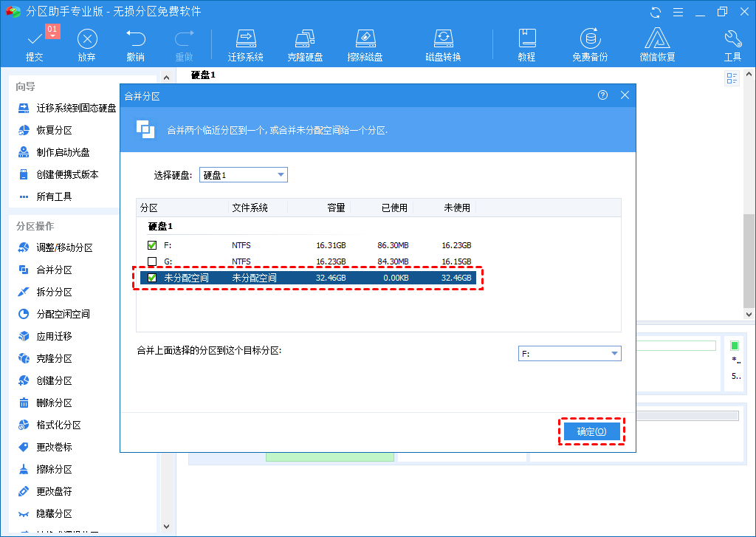Click the 撤销 (Undo) toolbar icon
756x537 pixels.
click(135, 45)
